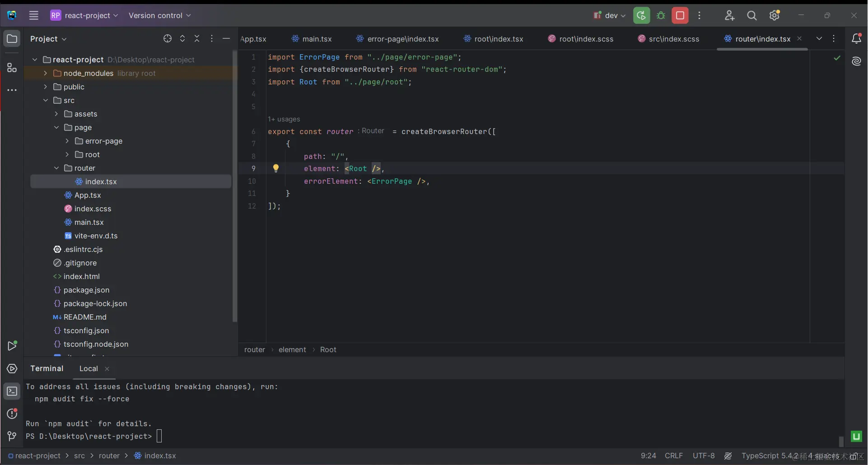The height and width of the screenshot is (465, 868).
Task: Show more tool windows (ellipsis)
Action: (x=12, y=90)
